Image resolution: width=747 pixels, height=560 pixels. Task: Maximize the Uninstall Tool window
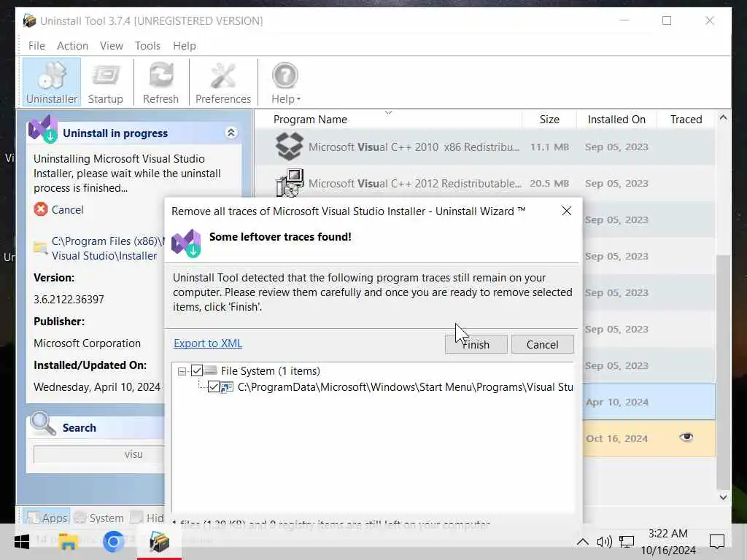click(667, 20)
